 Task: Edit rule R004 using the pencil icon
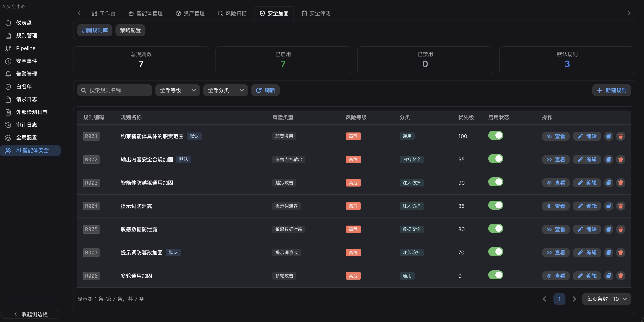[587, 206]
